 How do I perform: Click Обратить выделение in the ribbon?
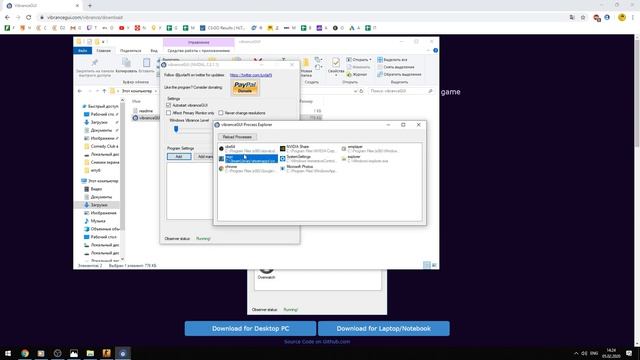399,75
